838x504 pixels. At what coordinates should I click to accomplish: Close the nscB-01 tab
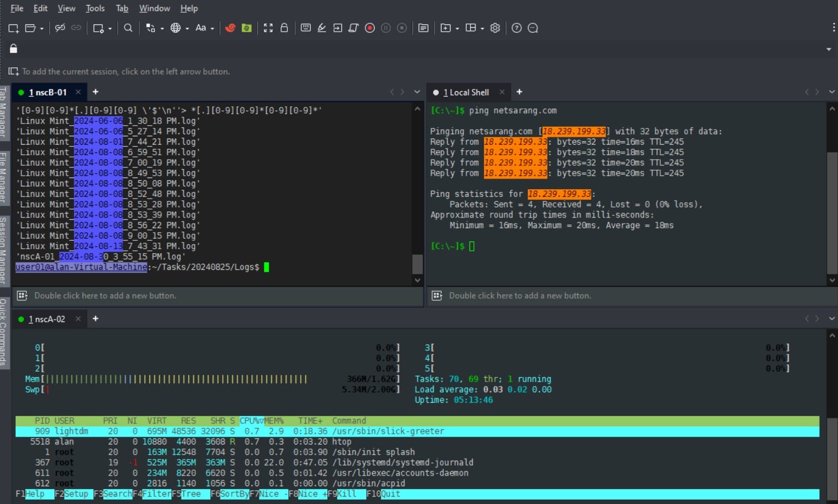pyautogui.click(x=78, y=92)
